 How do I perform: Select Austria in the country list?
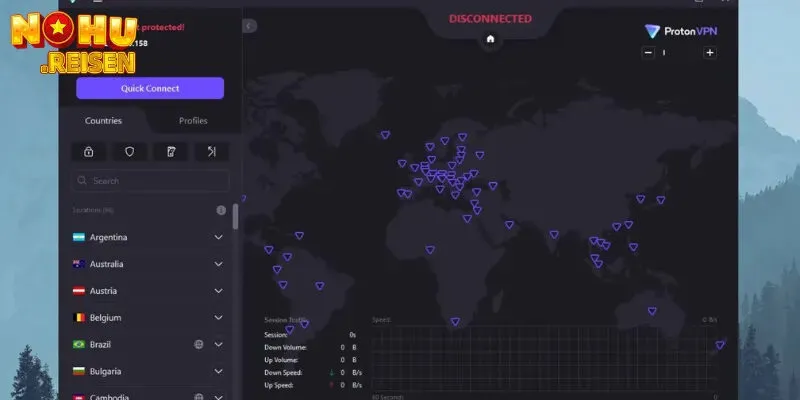tap(107, 291)
